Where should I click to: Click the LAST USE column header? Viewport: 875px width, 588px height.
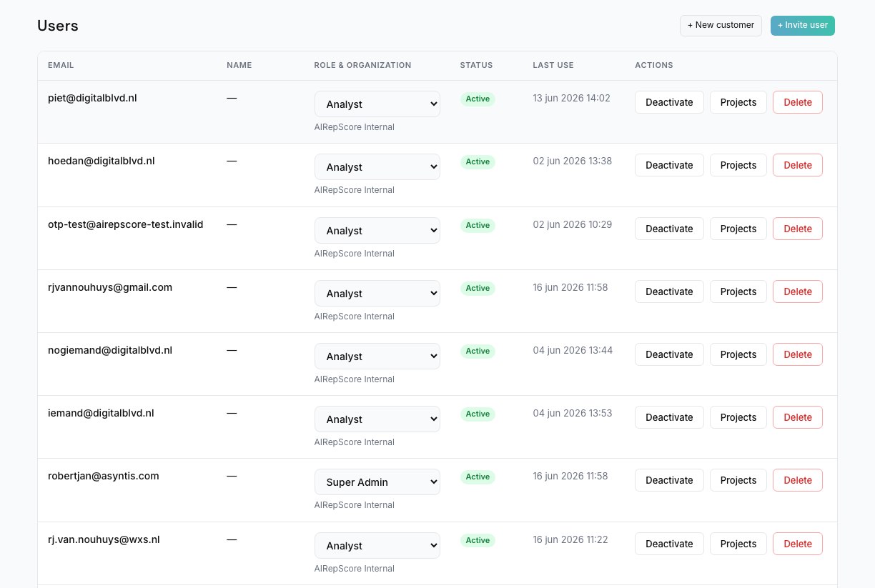click(x=553, y=65)
